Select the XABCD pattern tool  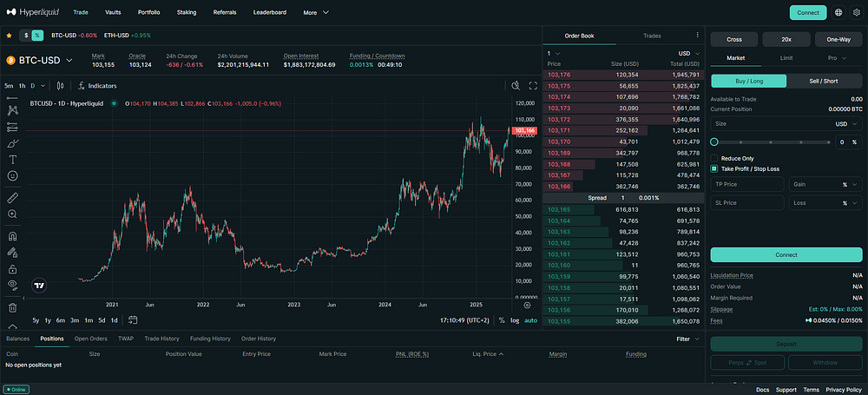(12, 110)
